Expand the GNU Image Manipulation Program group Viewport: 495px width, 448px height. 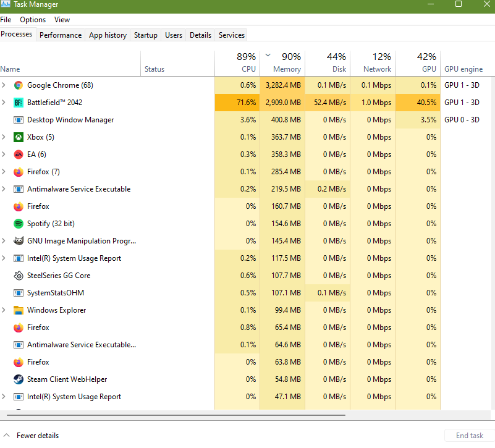pos(4,240)
